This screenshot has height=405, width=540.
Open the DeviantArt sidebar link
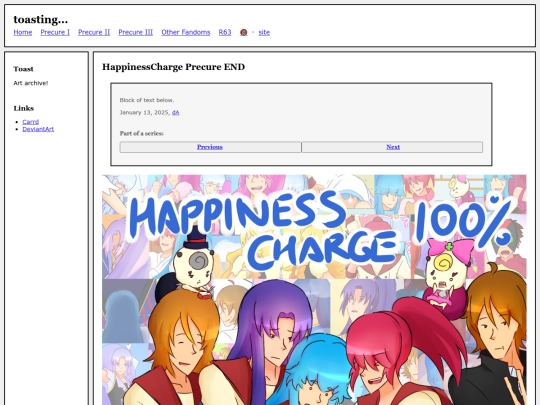tap(38, 129)
